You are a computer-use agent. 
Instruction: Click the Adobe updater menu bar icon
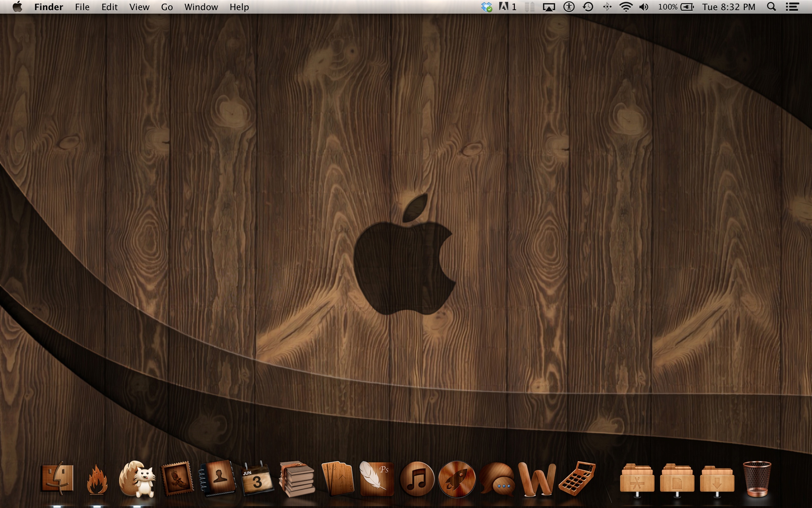tap(507, 7)
